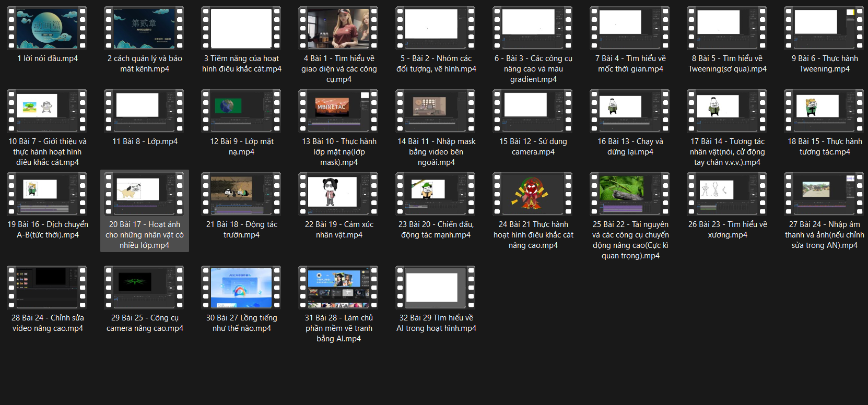Click the red character thumbnail for Bài 21
868x405 pixels.
533,195
